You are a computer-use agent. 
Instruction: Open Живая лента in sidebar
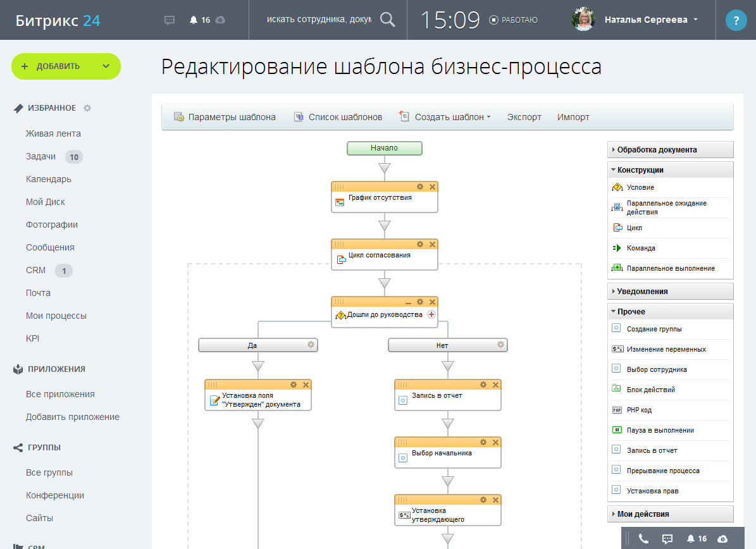53,133
